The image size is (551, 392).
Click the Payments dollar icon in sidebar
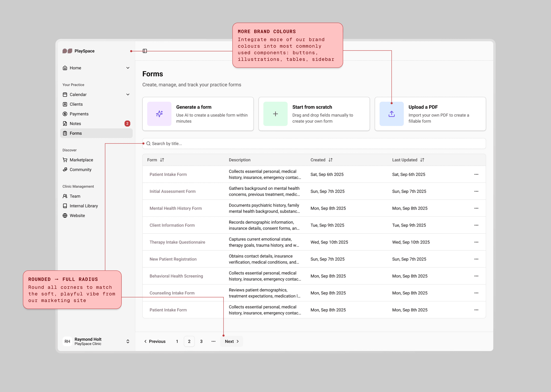tap(65, 114)
